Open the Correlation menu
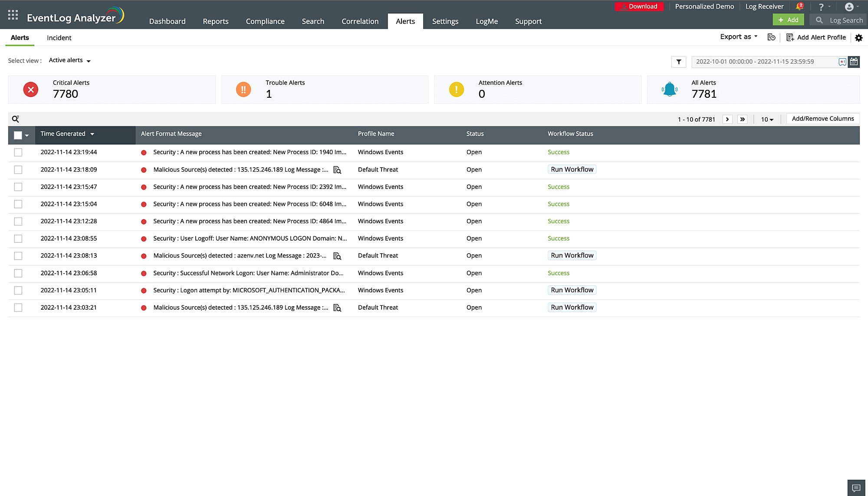The image size is (868, 496). coord(360,21)
